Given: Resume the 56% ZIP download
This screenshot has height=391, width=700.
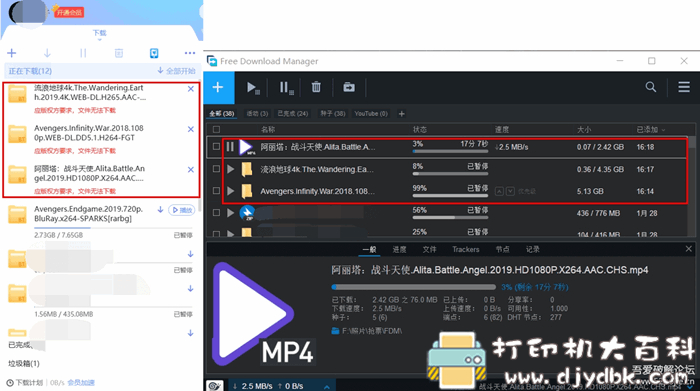Looking at the screenshot, I should (230, 213).
